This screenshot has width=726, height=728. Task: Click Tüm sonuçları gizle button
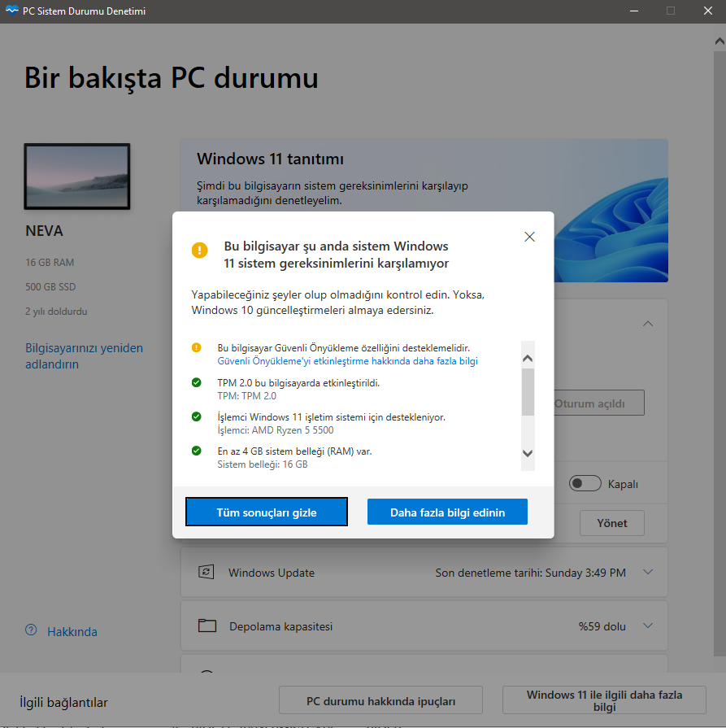(x=267, y=512)
